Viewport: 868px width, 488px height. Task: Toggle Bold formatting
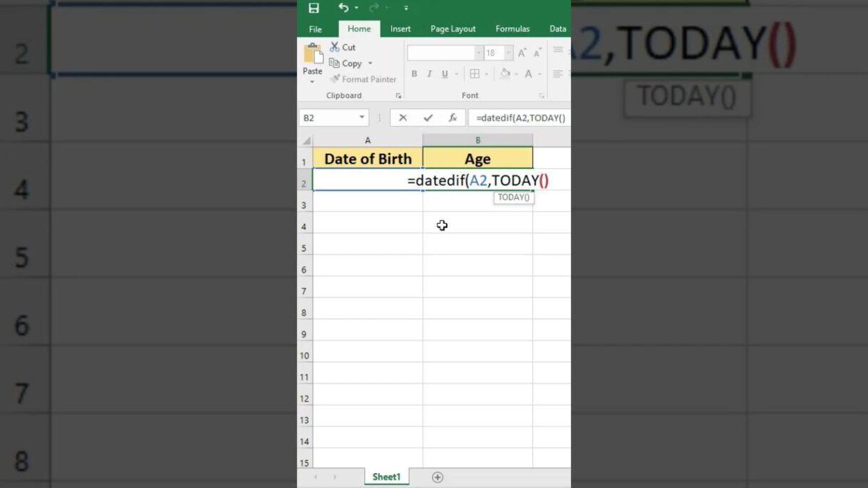(414, 74)
